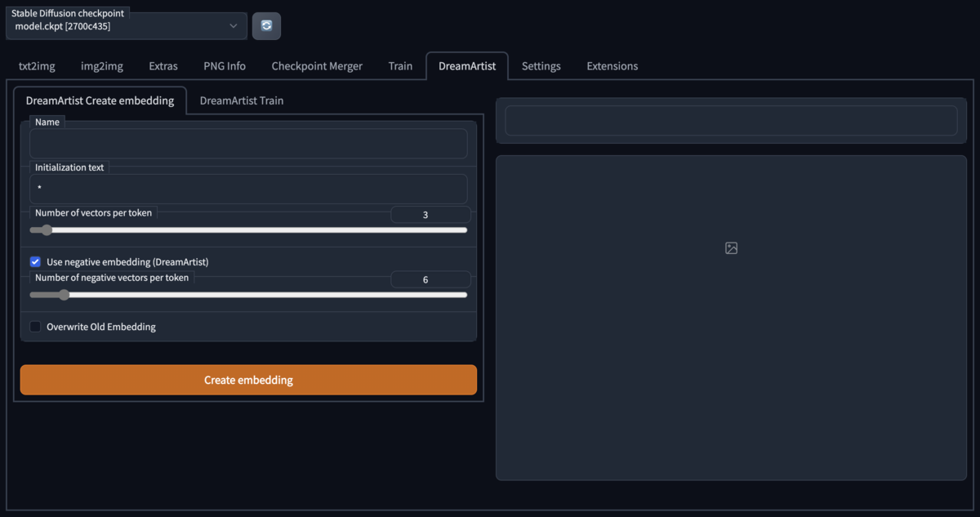980x517 pixels.
Task: Click the image placeholder icon in the preview
Action: [x=731, y=248]
